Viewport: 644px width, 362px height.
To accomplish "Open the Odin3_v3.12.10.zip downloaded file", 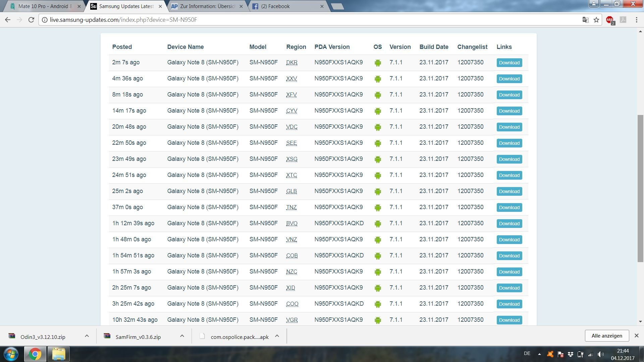I will pos(43,337).
